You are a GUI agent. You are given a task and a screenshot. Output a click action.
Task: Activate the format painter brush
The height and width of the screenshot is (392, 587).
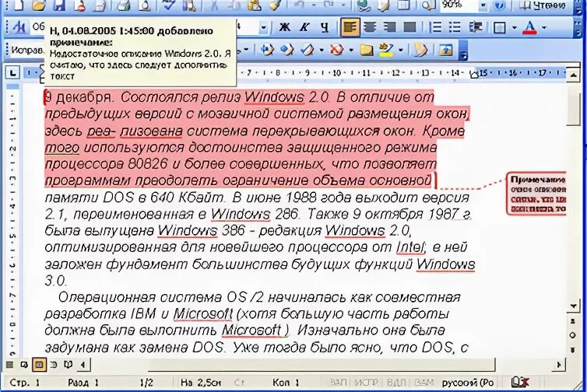[274, 5]
